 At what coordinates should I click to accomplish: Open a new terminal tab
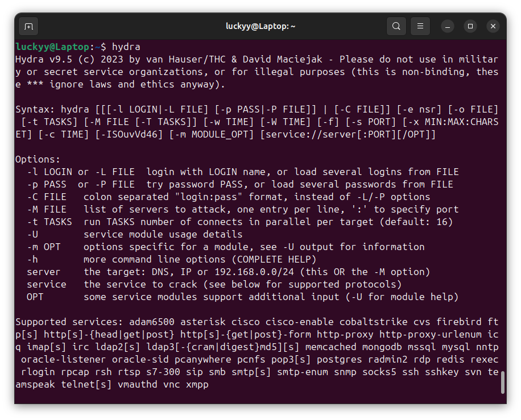pyautogui.click(x=28, y=26)
